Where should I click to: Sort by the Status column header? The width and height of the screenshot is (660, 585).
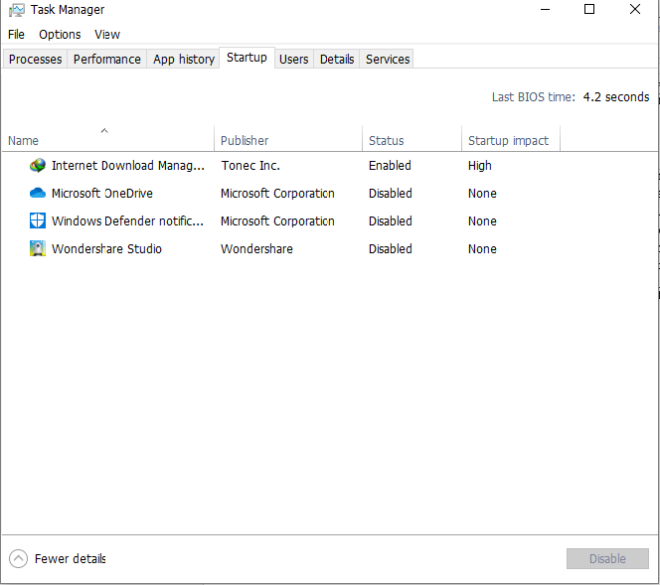(x=412, y=140)
